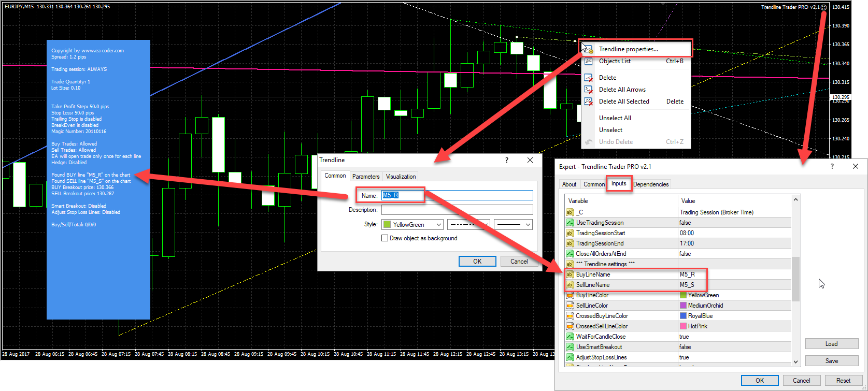
Task: Click OK in the Trendline dialog
Action: click(477, 262)
